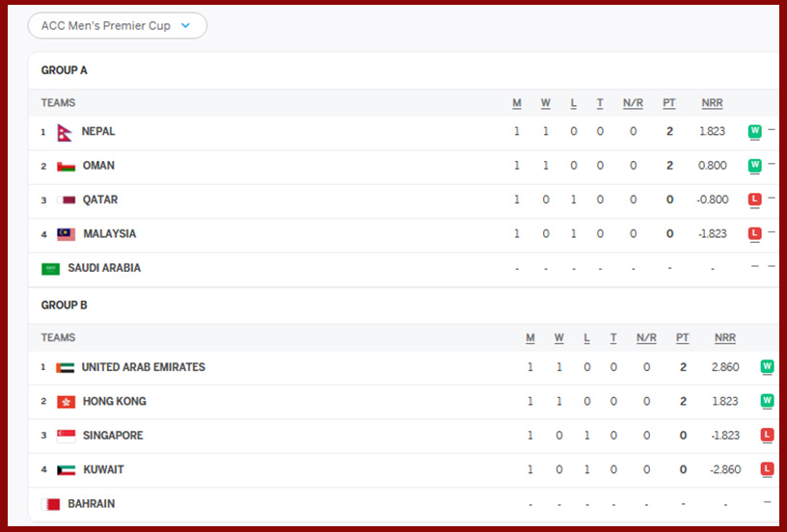Click the NRR column header in Group A
The width and height of the screenshot is (787, 532).
(712, 103)
